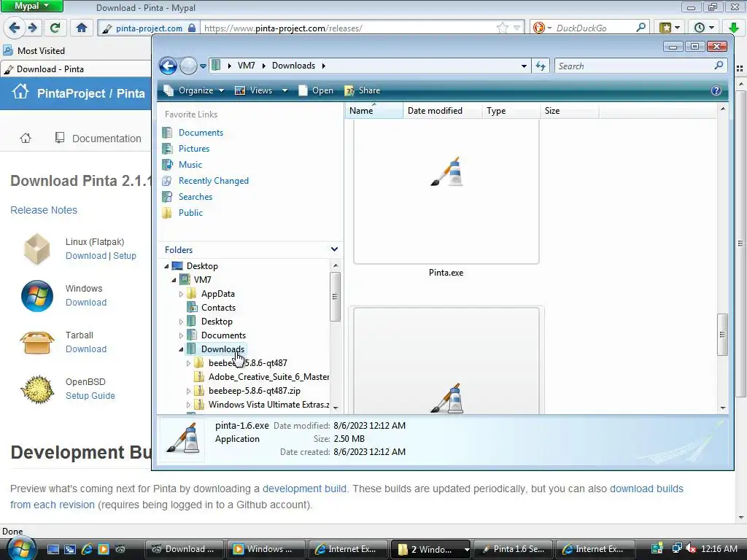Open the Mypal application menu button
Viewport: 747px width, 560px height.
32,6
